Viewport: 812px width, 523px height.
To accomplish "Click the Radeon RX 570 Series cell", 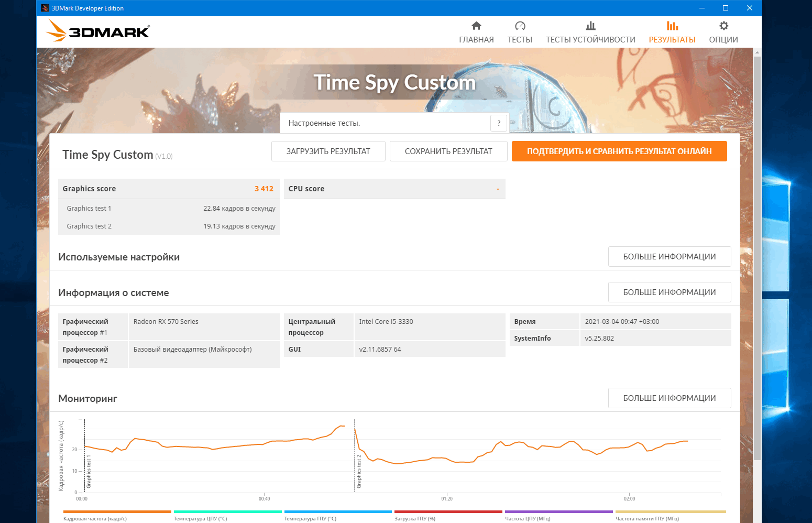I will 204,326.
